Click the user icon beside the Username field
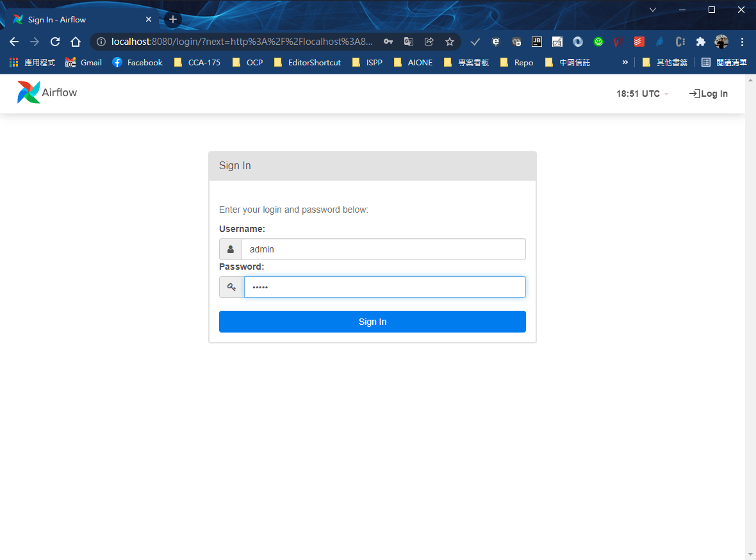The image size is (756, 560). point(231,249)
